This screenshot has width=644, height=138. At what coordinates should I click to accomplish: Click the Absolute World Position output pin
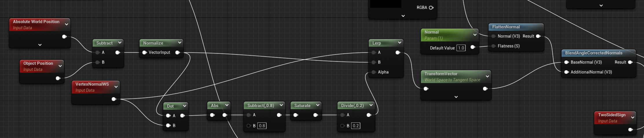[x=64, y=36]
